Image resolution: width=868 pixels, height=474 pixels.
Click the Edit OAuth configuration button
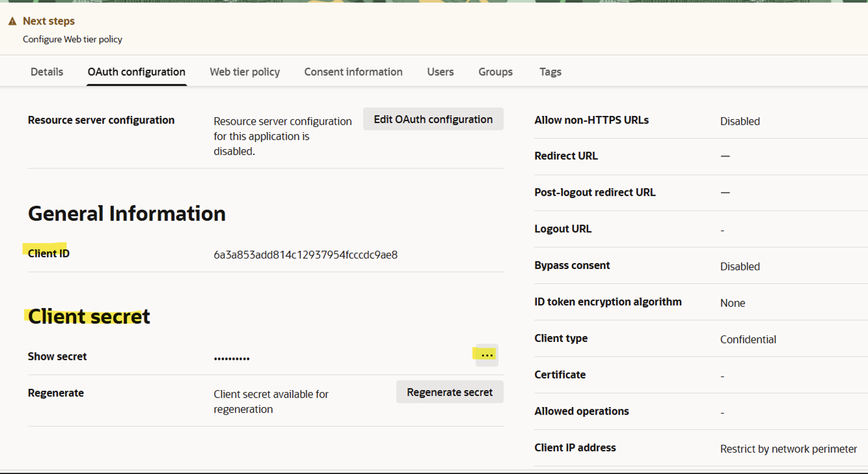pyautogui.click(x=433, y=119)
